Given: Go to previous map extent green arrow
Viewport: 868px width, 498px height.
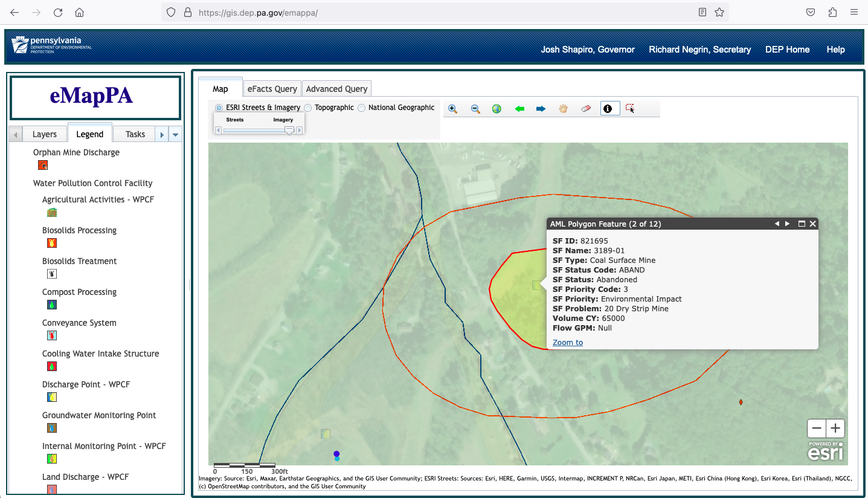Looking at the screenshot, I should 519,109.
